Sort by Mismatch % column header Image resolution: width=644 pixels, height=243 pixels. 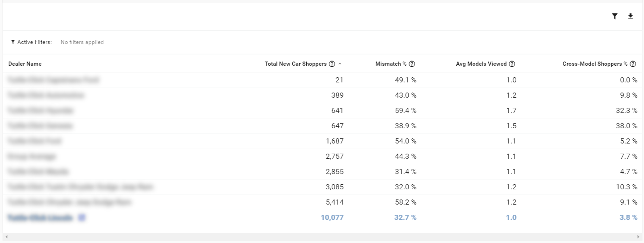click(x=391, y=64)
